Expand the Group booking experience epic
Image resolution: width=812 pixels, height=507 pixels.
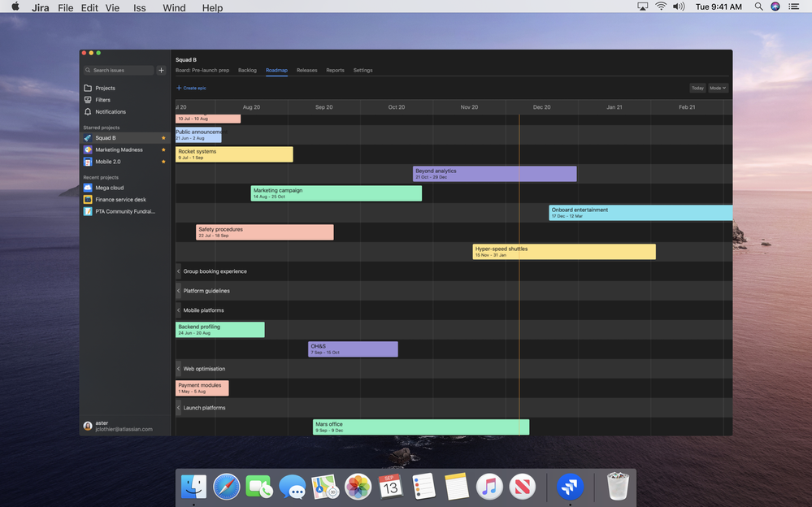coord(178,271)
